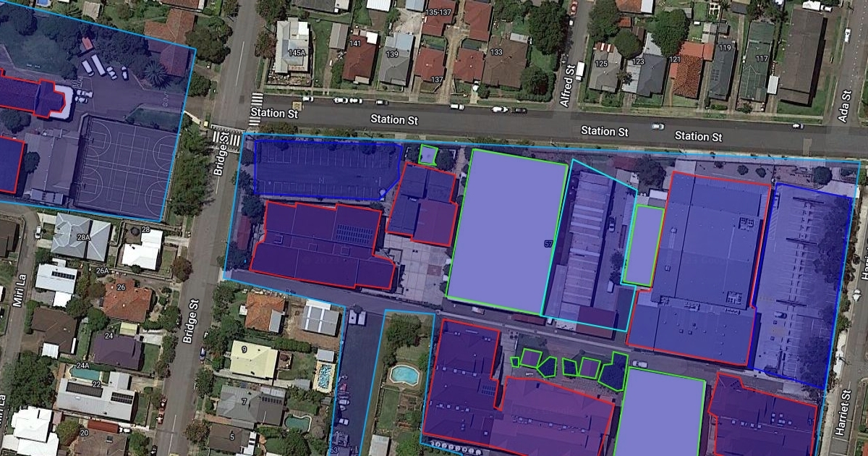Viewport: 868px width, 456px height.
Task: Click the house number 125 label
Action: tap(601, 64)
